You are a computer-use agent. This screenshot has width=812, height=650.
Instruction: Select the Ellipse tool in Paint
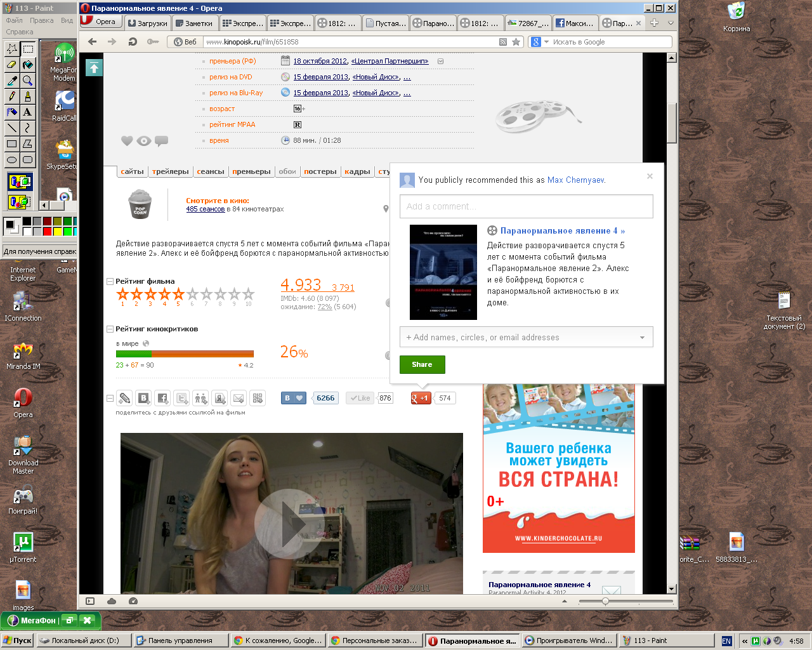pos(12,160)
